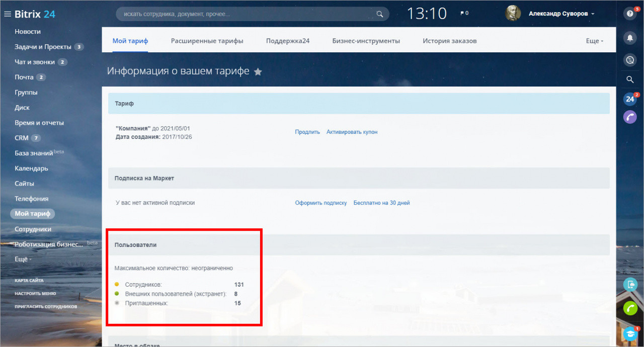Click the user avatar photo of Александр Суворов
Image resolution: width=644 pixels, height=347 pixels.
click(513, 14)
